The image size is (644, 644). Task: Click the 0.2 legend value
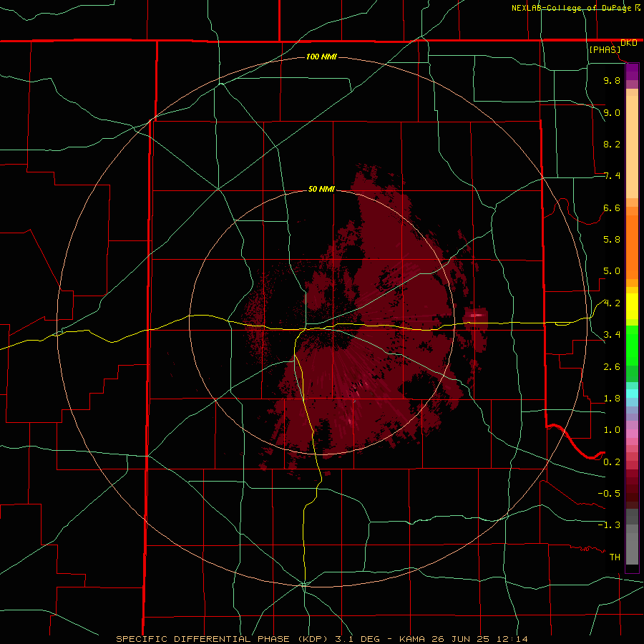coord(612,462)
